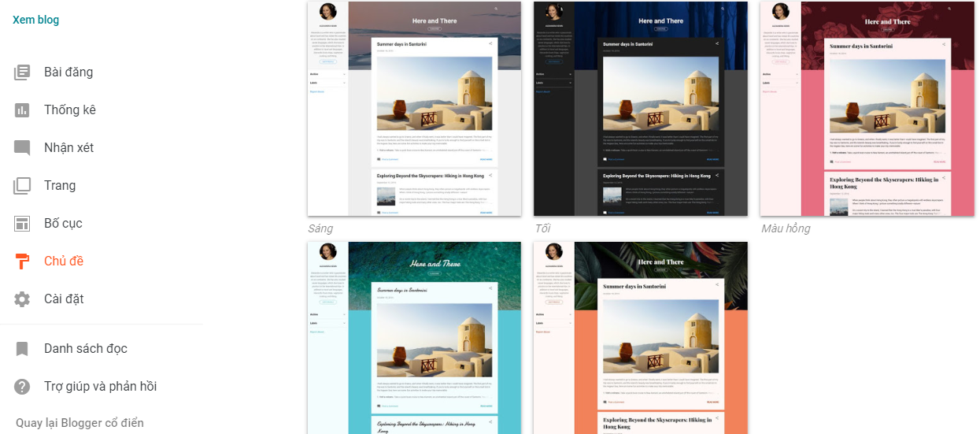980x434 pixels.
Task: Click the Trợ giúp question mark icon
Action: [x=22, y=387]
